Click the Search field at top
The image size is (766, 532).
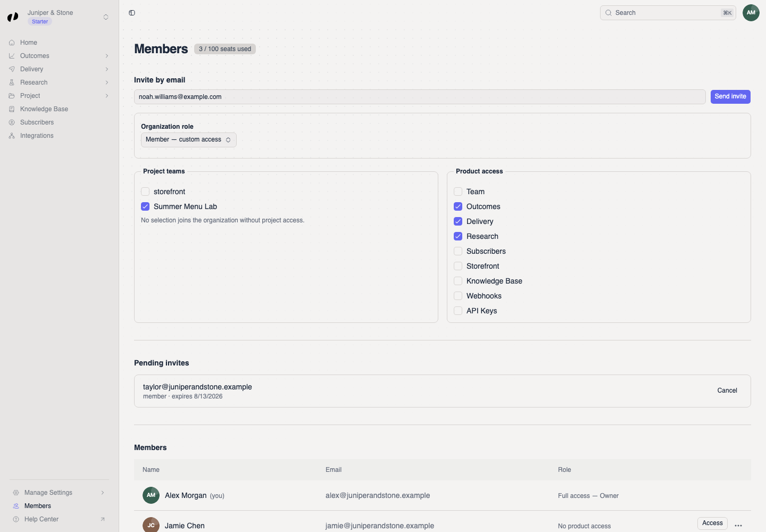tap(668, 13)
